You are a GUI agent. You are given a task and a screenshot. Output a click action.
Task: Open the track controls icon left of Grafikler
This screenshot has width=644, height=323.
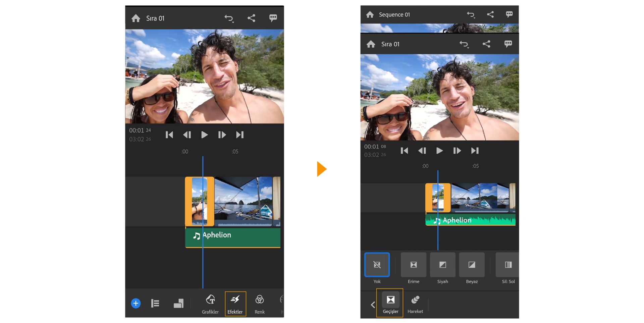pyautogui.click(x=178, y=303)
